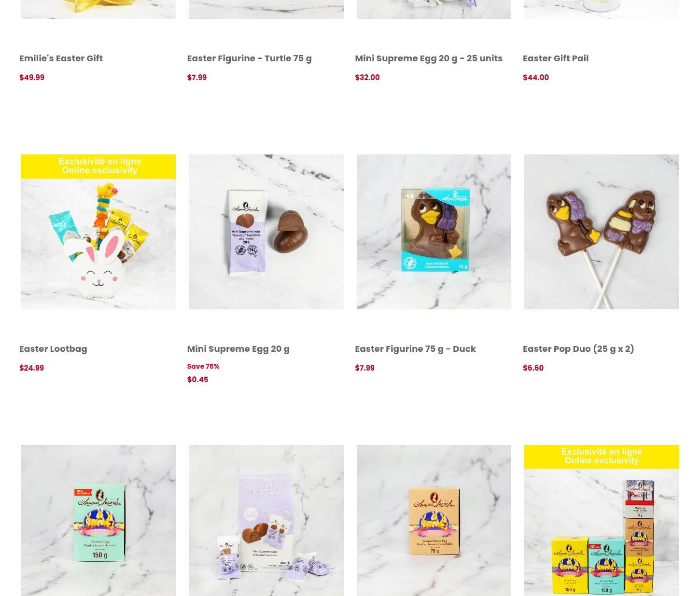Click the $24.99 Easter Lootbag price
The width and height of the screenshot is (700, 596).
point(31,368)
